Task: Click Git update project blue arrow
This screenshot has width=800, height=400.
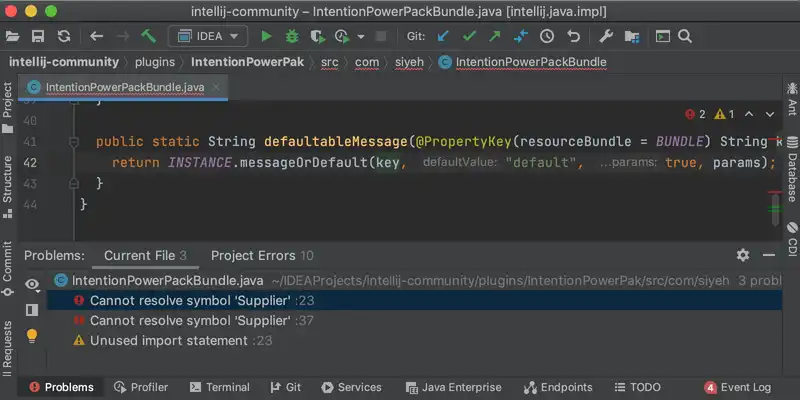Action: [x=444, y=36]
